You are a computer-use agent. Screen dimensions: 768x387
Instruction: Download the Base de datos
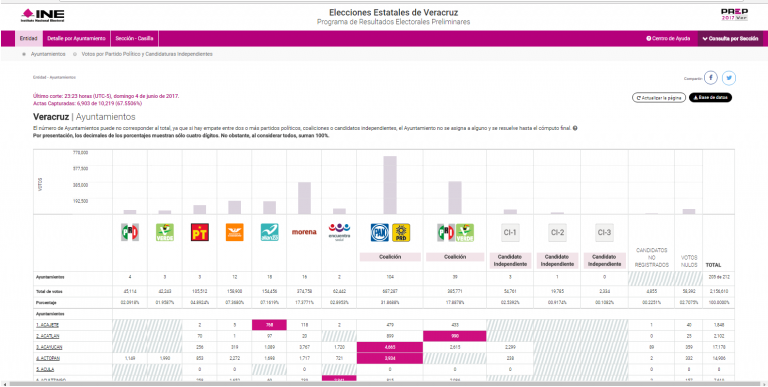tap(711, 98)
